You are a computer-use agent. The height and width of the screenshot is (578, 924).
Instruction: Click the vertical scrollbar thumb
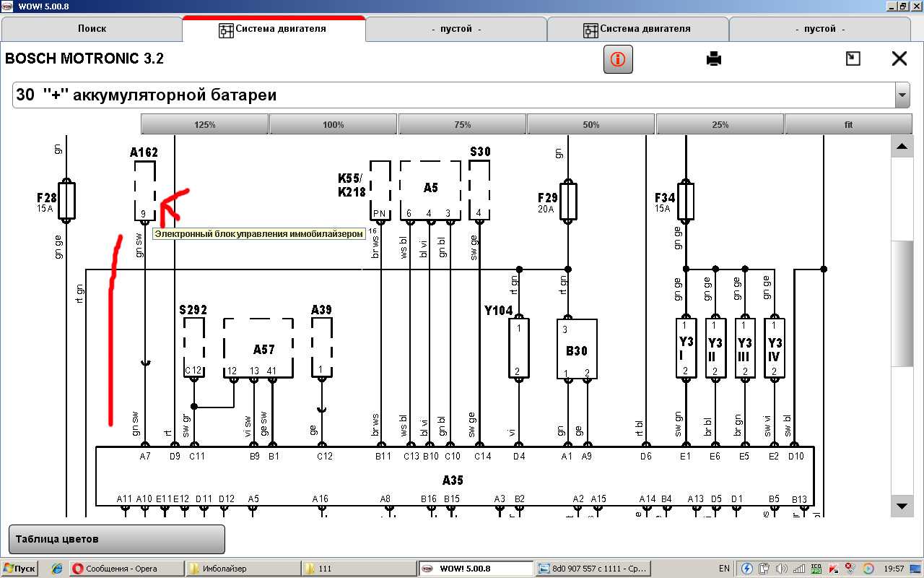(x=902, y=303)
